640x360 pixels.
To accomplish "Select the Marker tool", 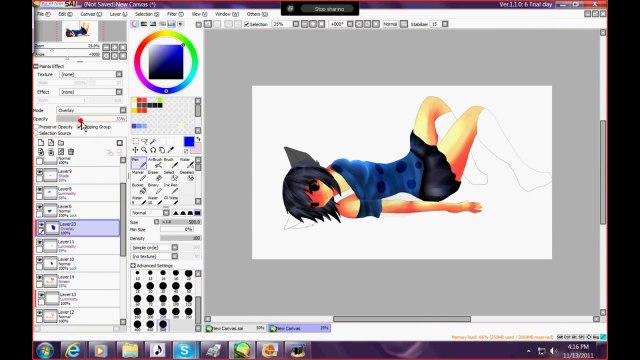I will pos(139,176).
